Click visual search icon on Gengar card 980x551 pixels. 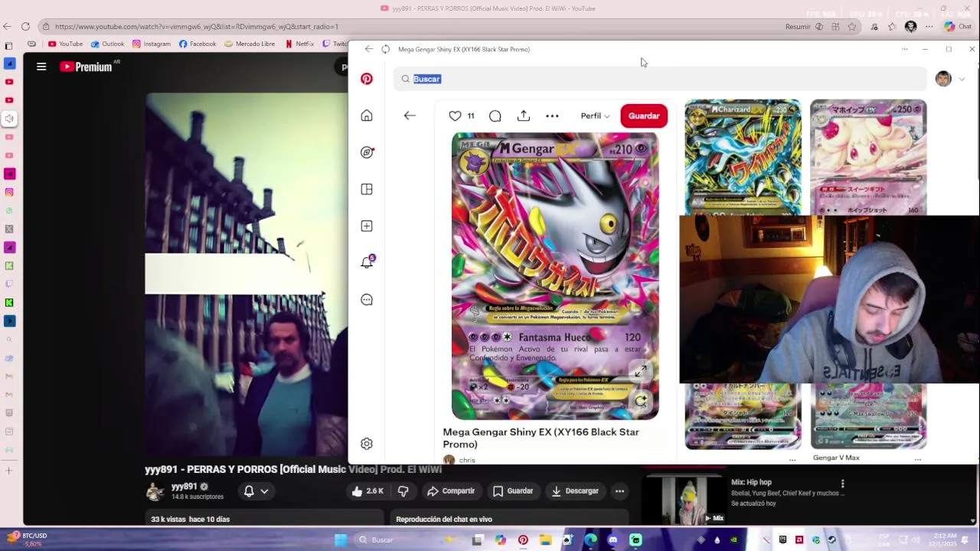641,400
